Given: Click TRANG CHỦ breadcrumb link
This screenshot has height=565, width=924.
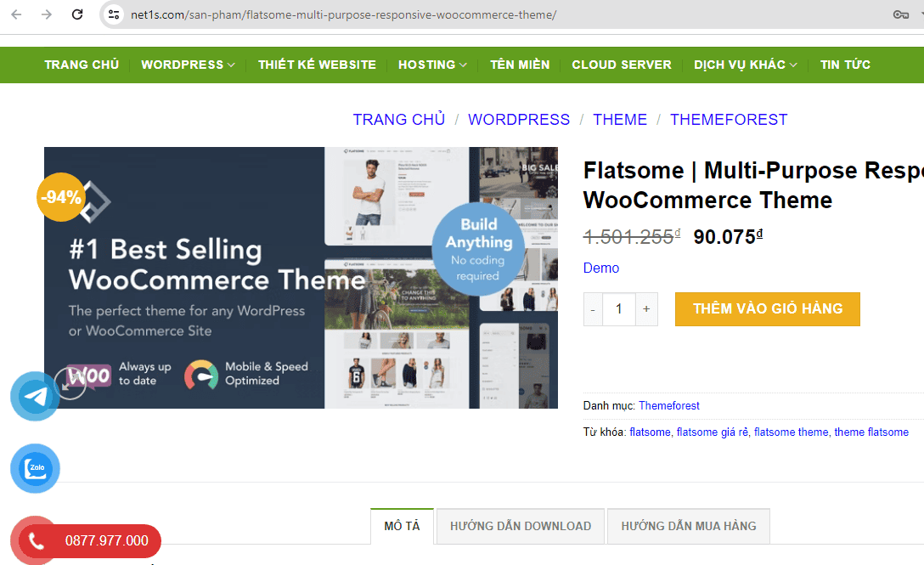Looking at the screenshot, I should coord(399,120).
